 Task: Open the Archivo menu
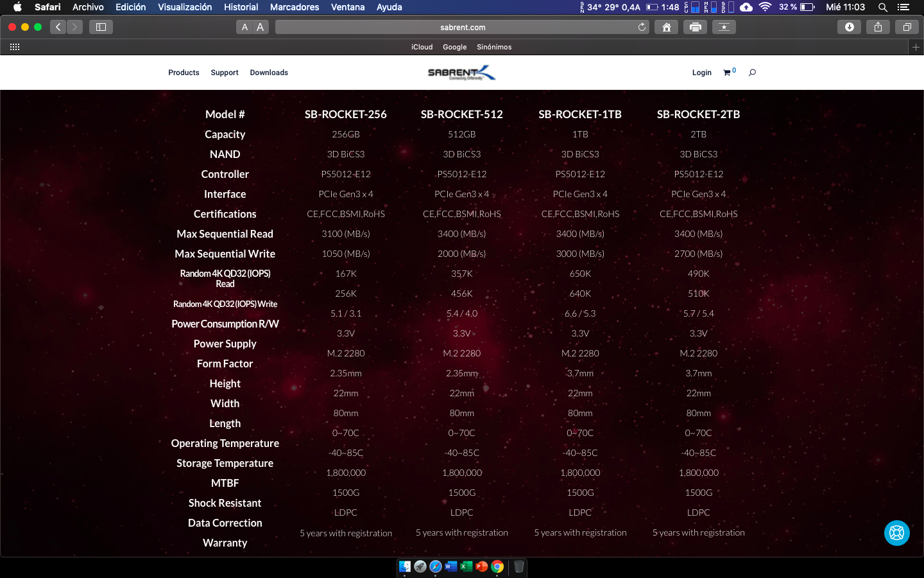point(88,7)
